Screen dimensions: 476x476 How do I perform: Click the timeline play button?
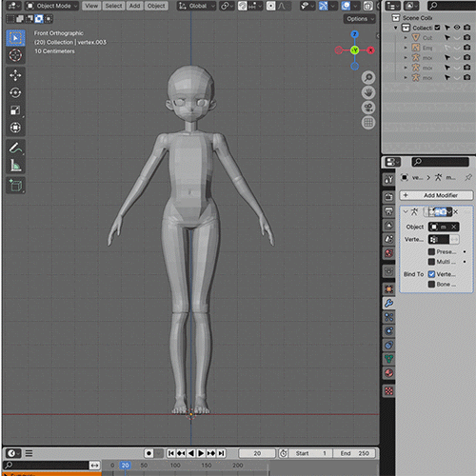[201, 453]
